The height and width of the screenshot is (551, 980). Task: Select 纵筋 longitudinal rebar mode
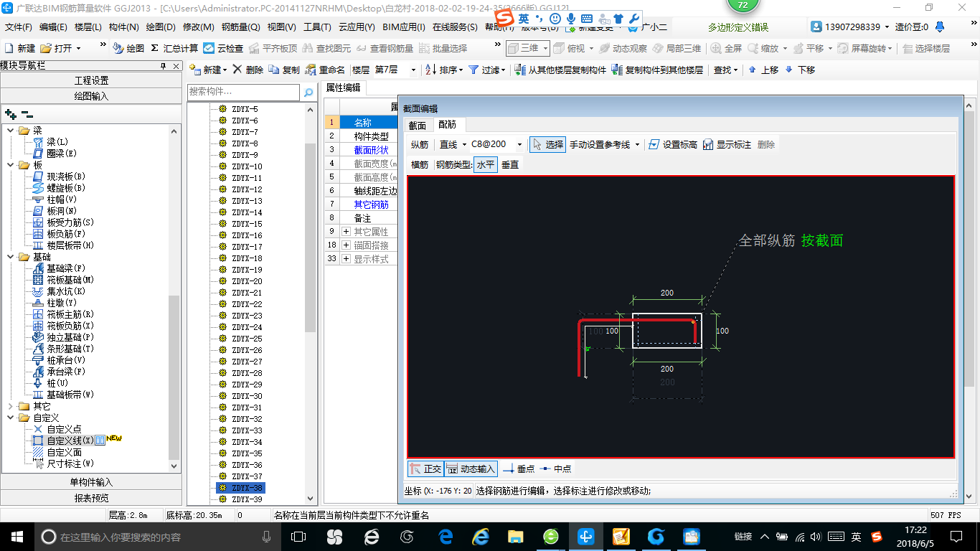tap(420, 144)
